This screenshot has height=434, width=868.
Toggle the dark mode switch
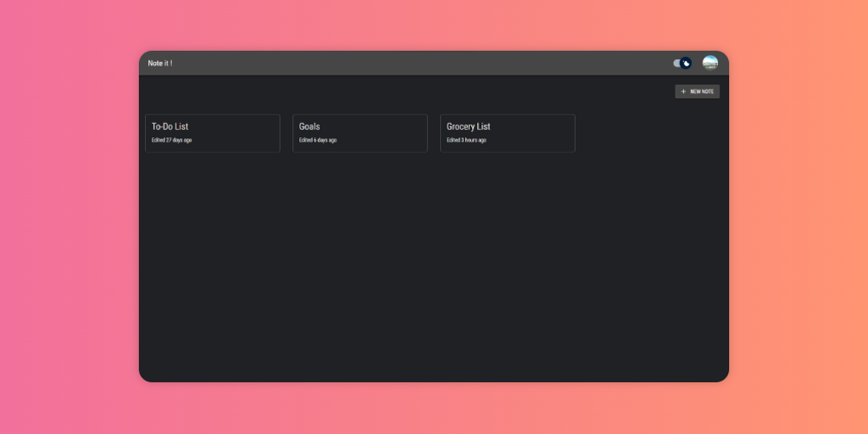pos(682,63)
